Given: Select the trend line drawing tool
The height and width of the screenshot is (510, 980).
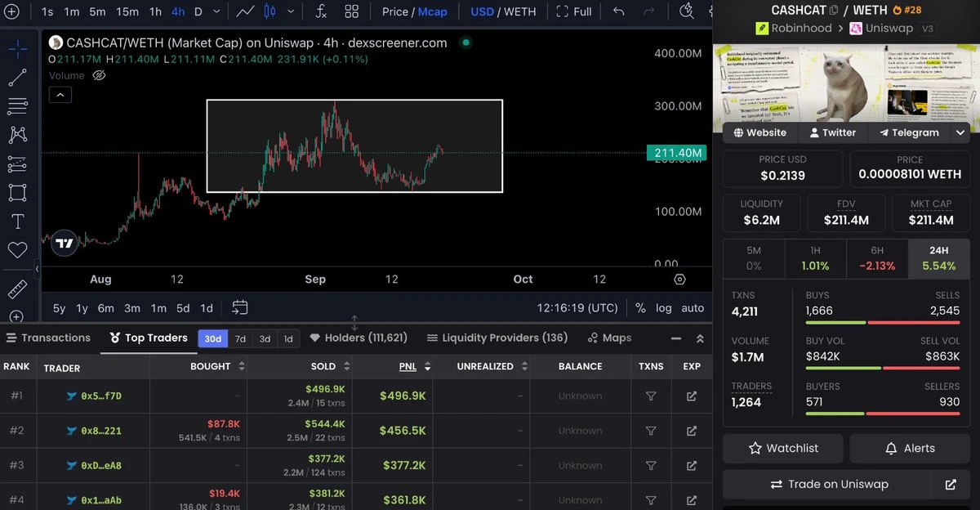Looking at the screenshot, I should pos(17,78).
